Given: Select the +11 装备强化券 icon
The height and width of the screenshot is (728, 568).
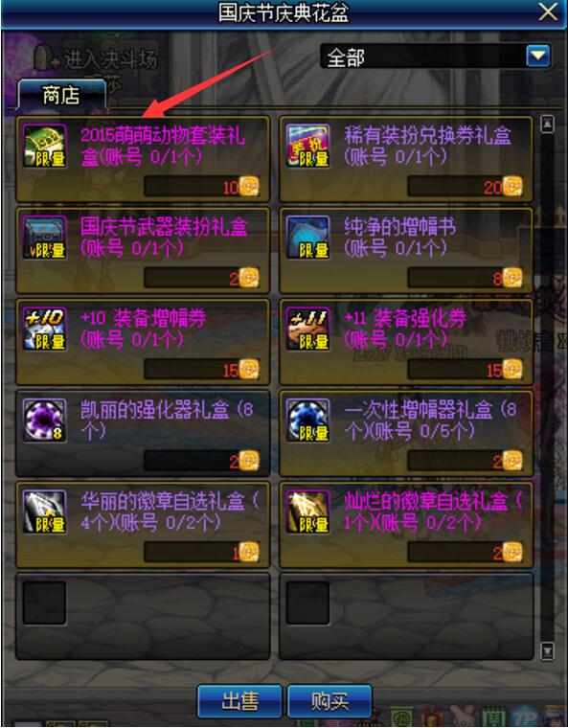Looking at the screenshot, I should tap(307, 329).
